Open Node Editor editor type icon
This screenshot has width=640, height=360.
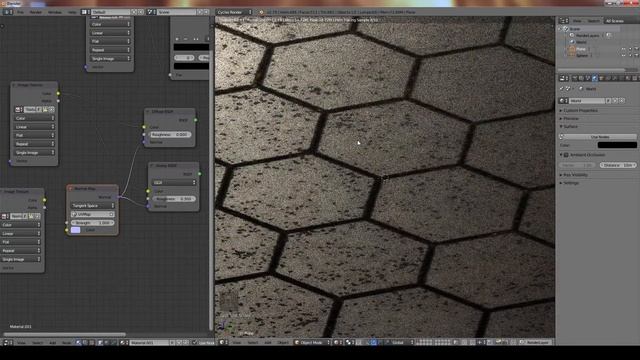pyautogui.click(x=7, y=342)
